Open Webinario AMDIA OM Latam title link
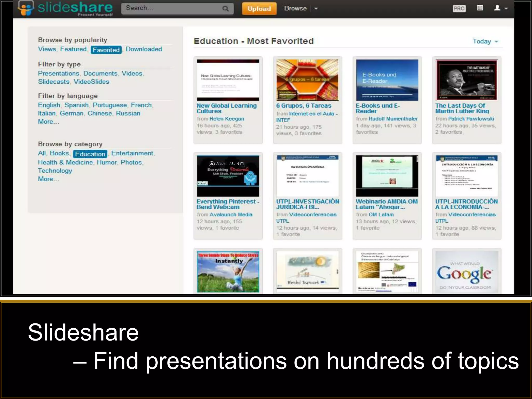The image size is (532, 399). (387, 204)
